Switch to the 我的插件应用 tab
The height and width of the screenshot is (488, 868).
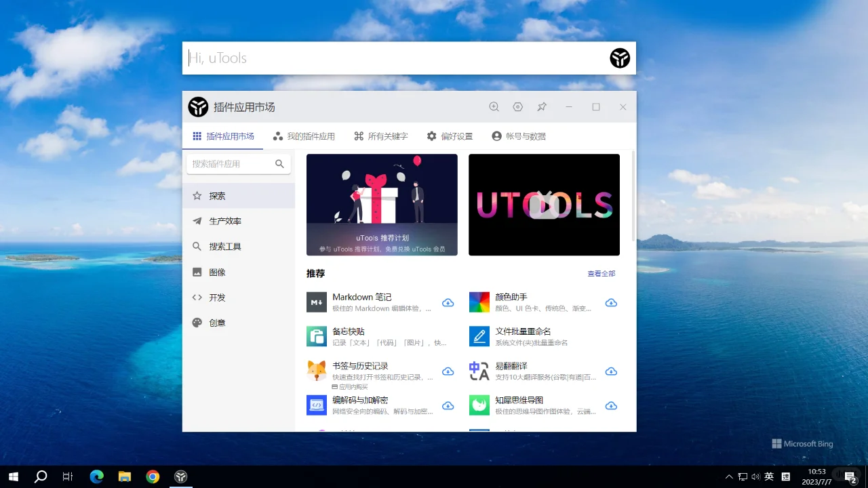[304, 136]
